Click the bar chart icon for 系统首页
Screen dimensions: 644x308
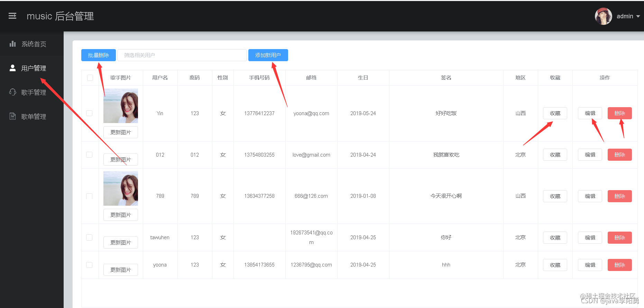click(13, 44)
